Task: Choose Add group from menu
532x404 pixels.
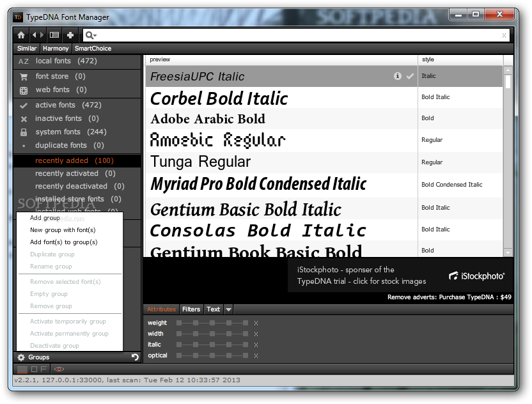Action: [45, 218]
